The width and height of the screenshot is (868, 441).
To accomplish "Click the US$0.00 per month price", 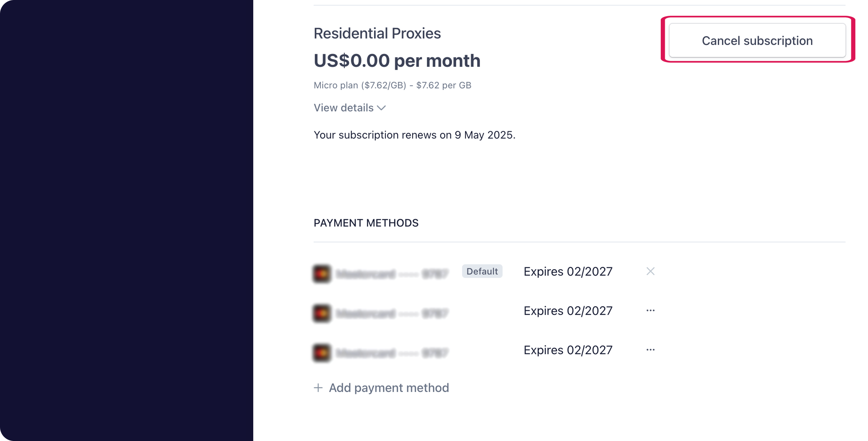I will point(397,61).
